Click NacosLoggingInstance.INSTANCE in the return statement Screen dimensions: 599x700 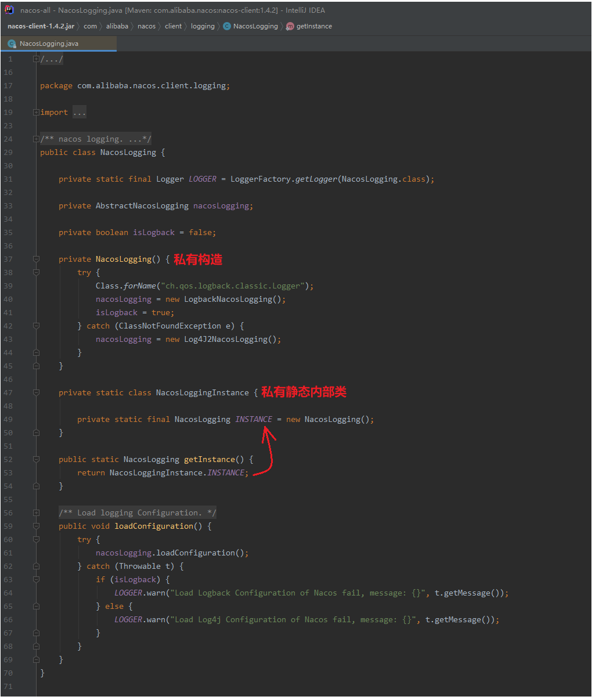[x=177, y=473]
